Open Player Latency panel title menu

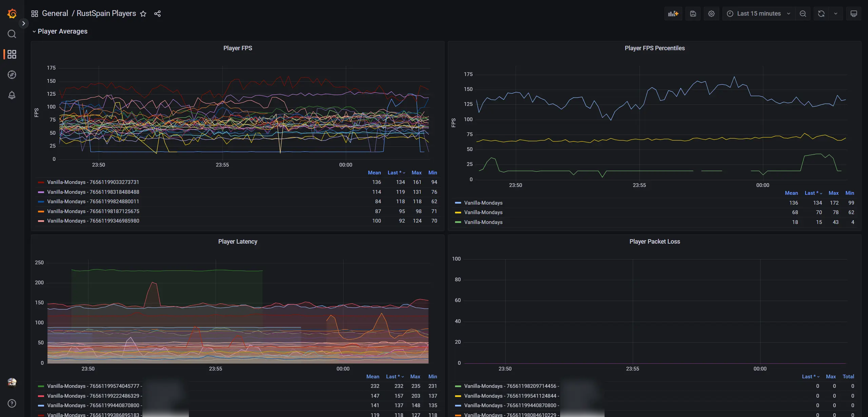coord(238,242)
